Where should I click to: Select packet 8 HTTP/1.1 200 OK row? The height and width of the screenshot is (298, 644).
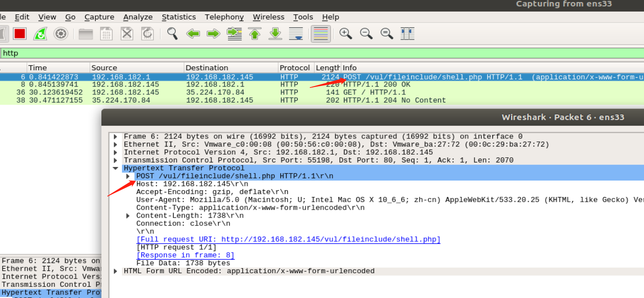coord(322,85)
